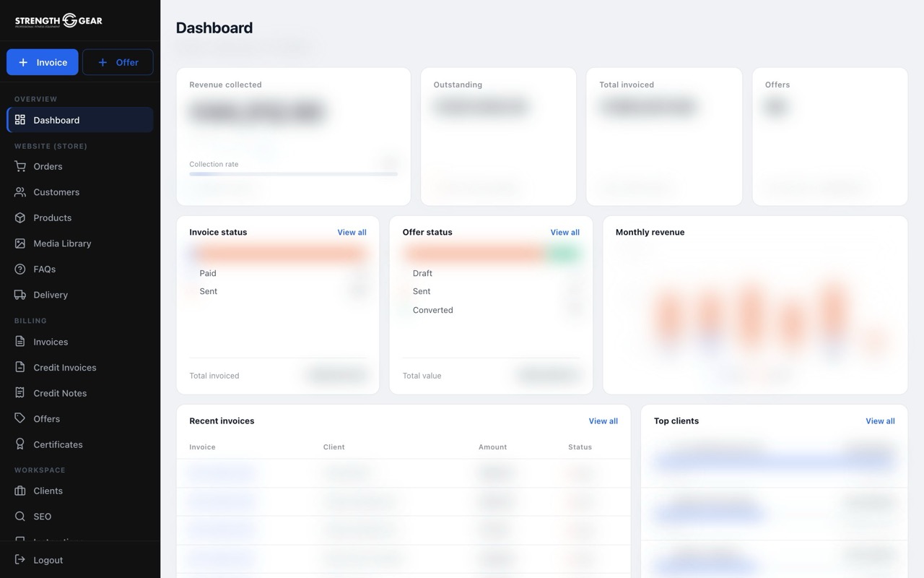Click the Offer status color bar

pos(491,254)
